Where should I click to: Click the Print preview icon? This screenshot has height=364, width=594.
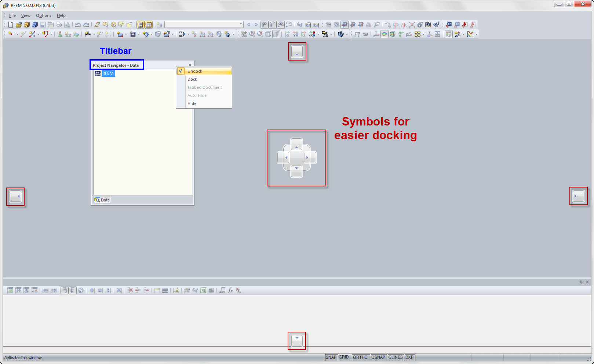coord(67,25)
